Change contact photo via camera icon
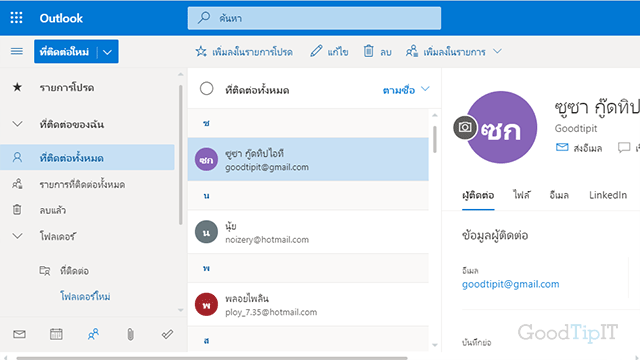 (x=464, y=128)
